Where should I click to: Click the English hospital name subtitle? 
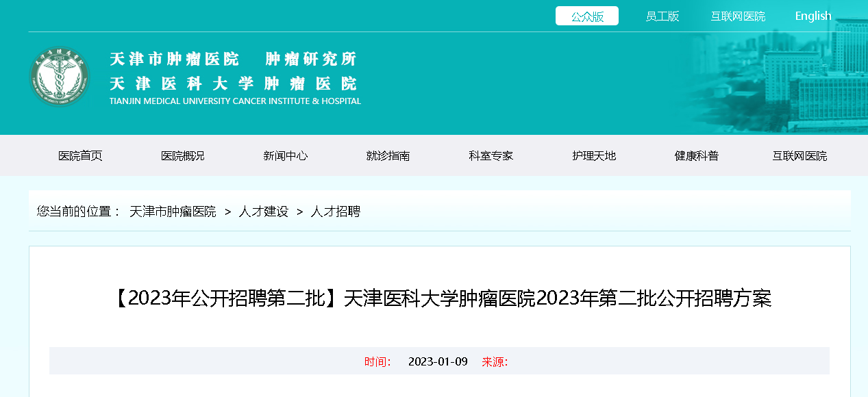click(x=235, y=101)
